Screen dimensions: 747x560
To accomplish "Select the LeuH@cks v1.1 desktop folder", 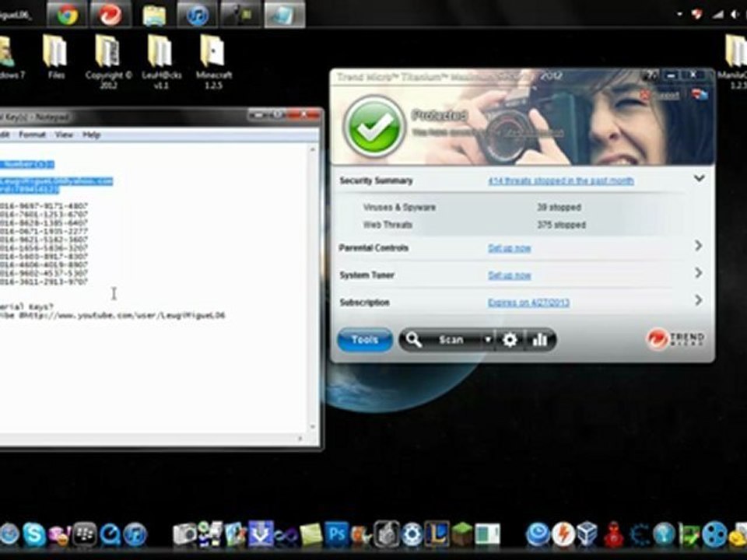I will (x=161, y=61).
